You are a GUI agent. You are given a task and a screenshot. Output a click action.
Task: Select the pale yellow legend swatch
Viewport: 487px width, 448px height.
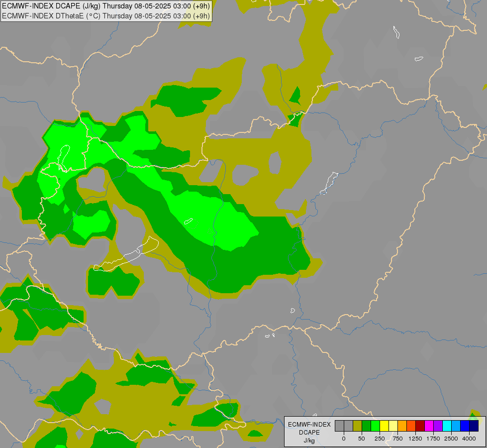point(393,426)
